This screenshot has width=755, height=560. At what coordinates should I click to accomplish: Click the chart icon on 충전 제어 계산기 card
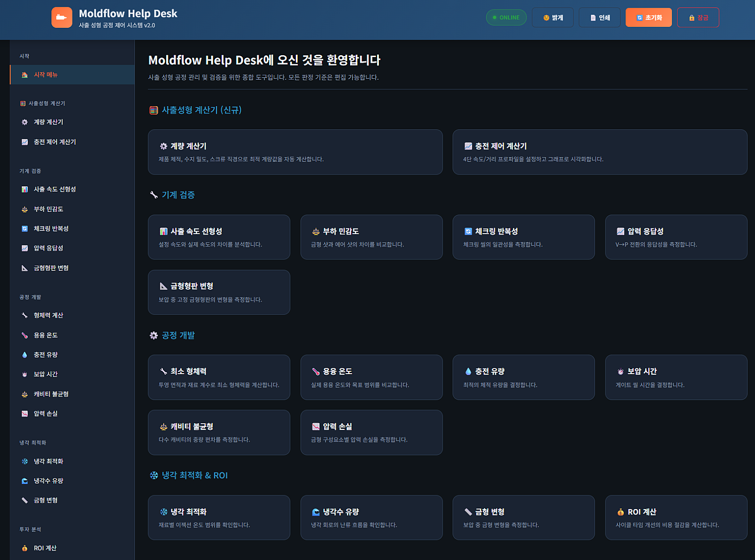[x=468, y=146]
